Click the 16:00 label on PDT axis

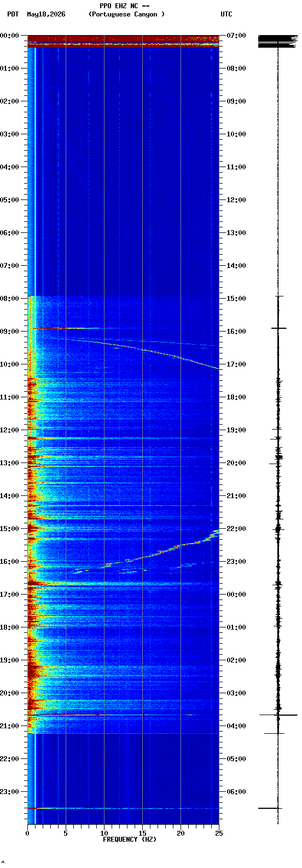(9, 561)
